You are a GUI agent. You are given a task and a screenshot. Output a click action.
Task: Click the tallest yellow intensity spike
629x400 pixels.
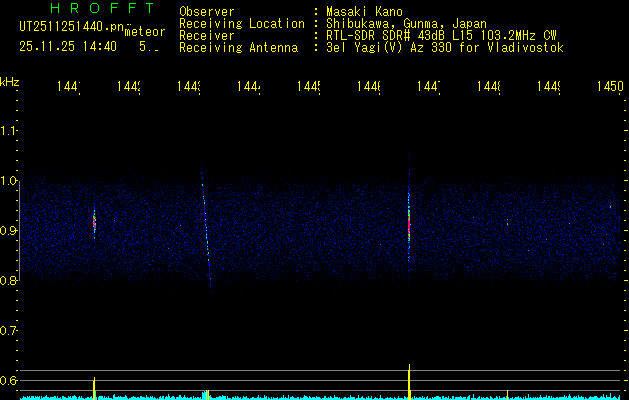click(409, 380)
